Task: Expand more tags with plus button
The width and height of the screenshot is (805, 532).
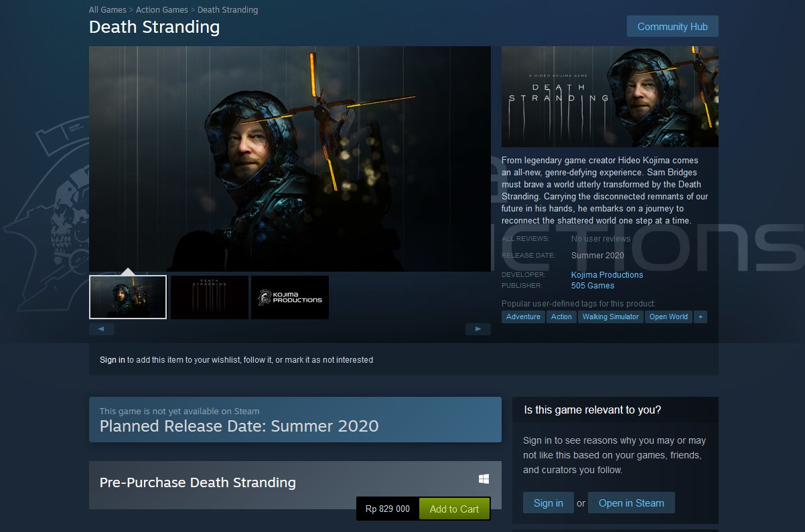Action: tap(701, 317)
